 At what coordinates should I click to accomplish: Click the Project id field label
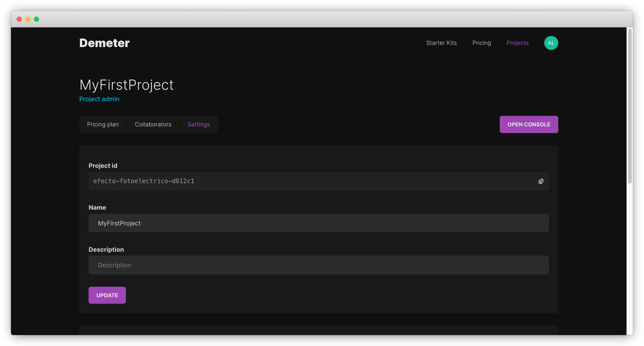pyautogui.click(x=103, y=165)
